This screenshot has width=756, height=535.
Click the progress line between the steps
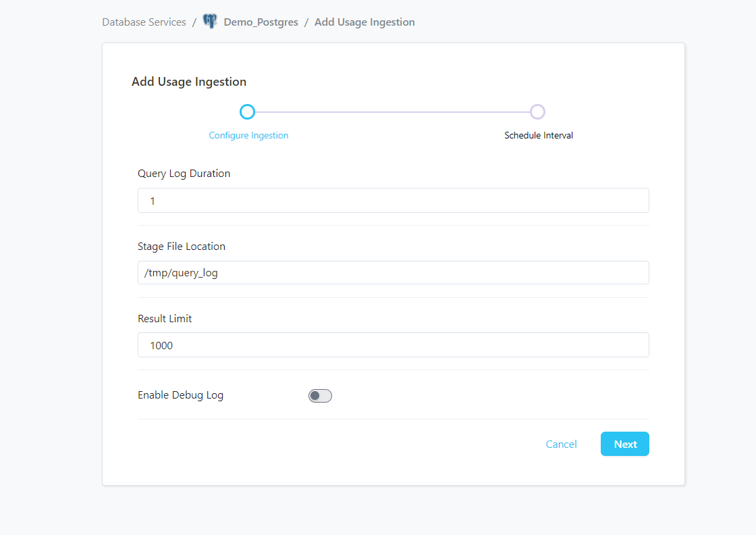point(392,111)
